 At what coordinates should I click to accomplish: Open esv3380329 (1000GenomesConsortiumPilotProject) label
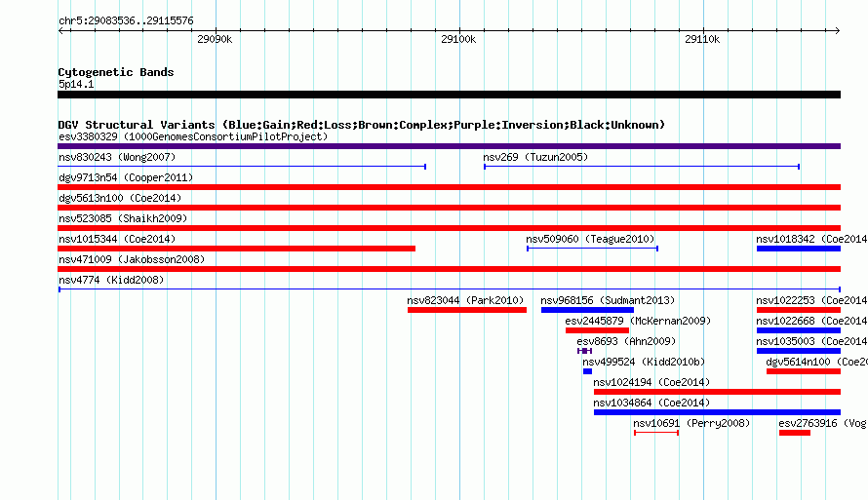[193, 136]
